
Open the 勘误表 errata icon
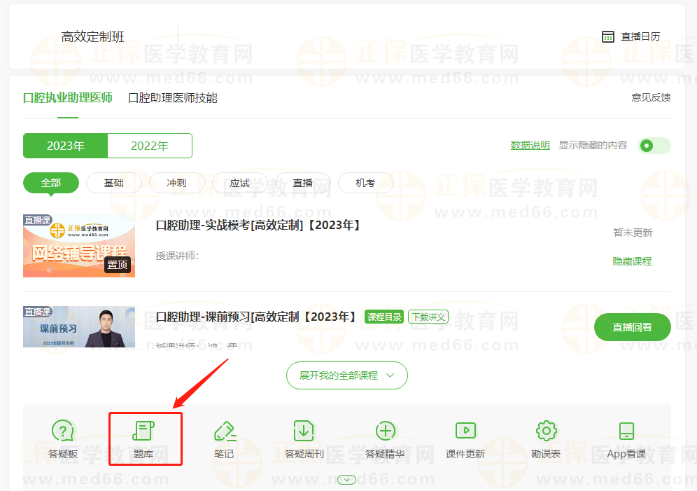(x=546, y=438)
